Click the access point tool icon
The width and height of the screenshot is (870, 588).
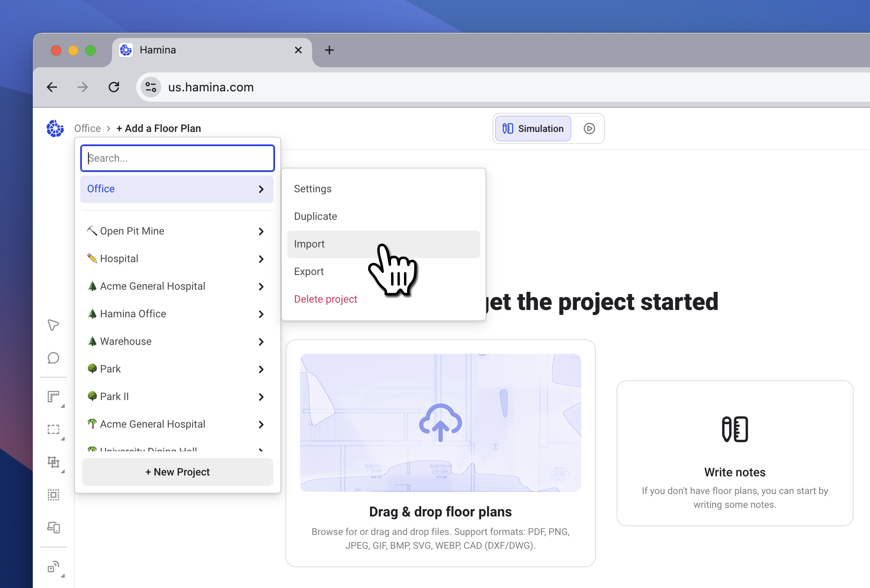pos(53,567)
